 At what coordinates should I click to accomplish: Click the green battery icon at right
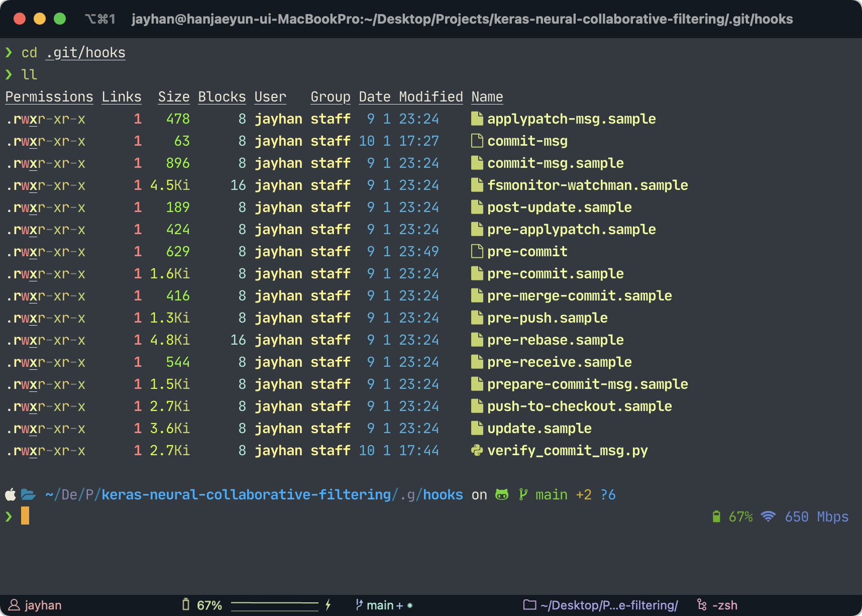pos(716,517)
